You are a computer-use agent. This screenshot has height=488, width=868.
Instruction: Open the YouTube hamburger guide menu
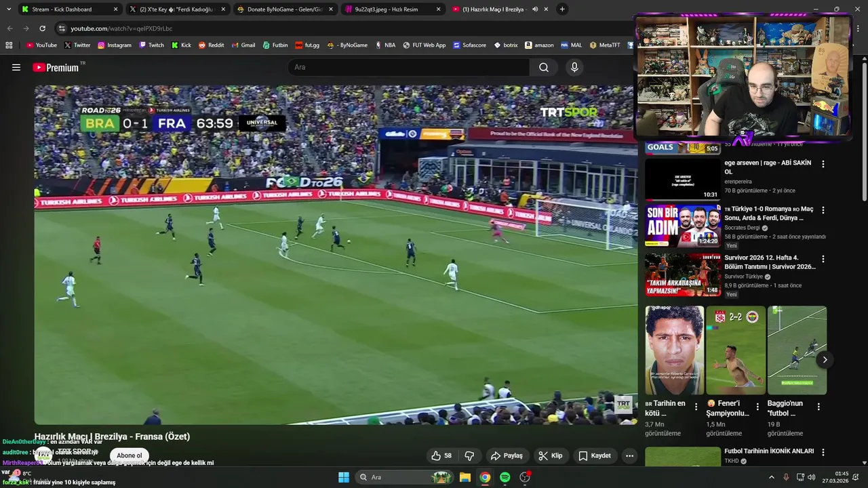tap(16, 67)
